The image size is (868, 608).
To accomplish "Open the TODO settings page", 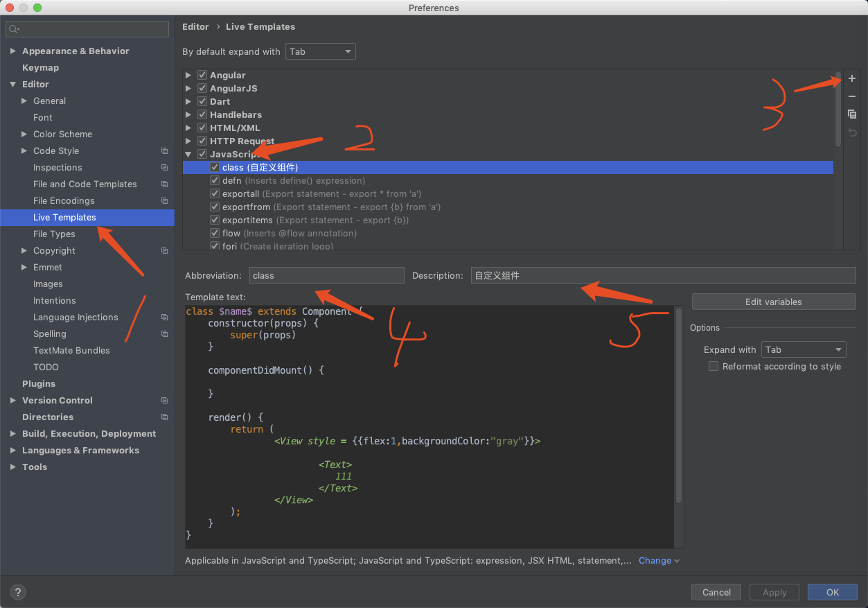I will click(46, 367).
